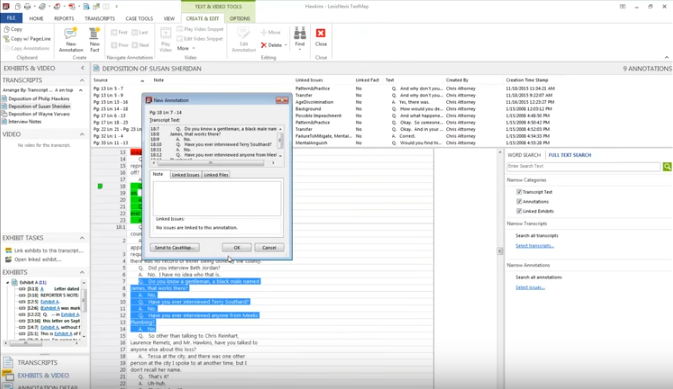Click the Copy icon in Clipboard group
Viewport: 673px width, 389px height.
[x=6, y=29]
